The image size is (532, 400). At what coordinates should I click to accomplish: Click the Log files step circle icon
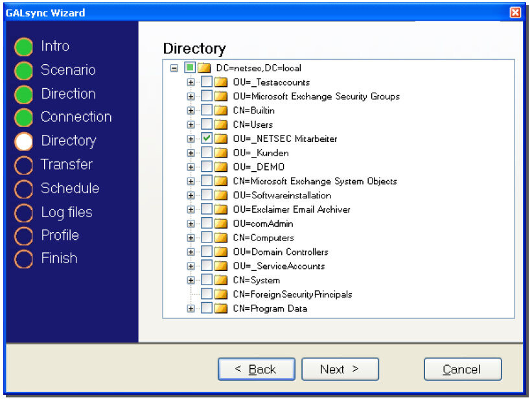coord(23,213)
